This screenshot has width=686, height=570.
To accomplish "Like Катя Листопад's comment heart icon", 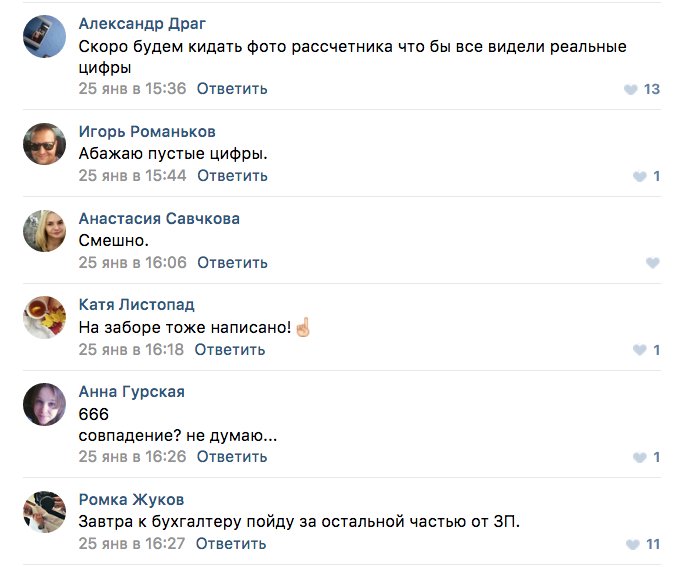I will point(640,350).
